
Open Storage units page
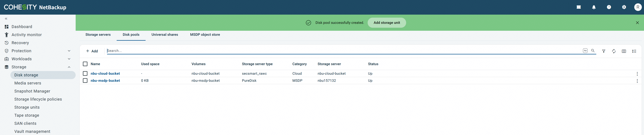pyautogui.click(x=27, y=107)
